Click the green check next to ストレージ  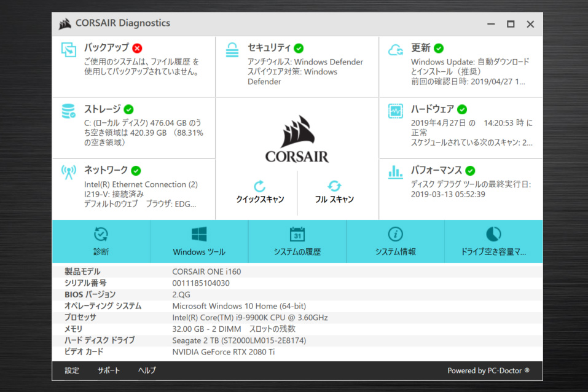(x=128, y=109)
